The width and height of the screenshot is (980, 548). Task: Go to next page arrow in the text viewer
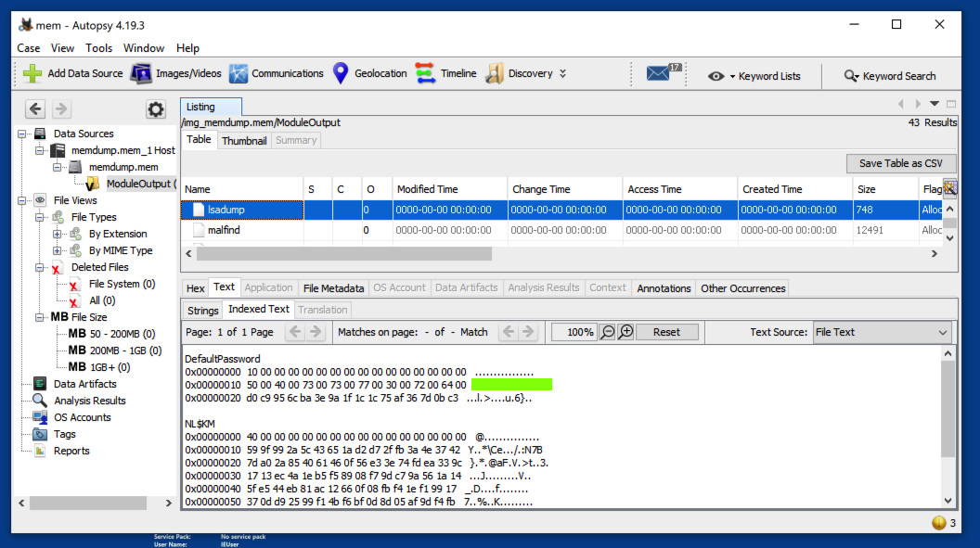316,332
